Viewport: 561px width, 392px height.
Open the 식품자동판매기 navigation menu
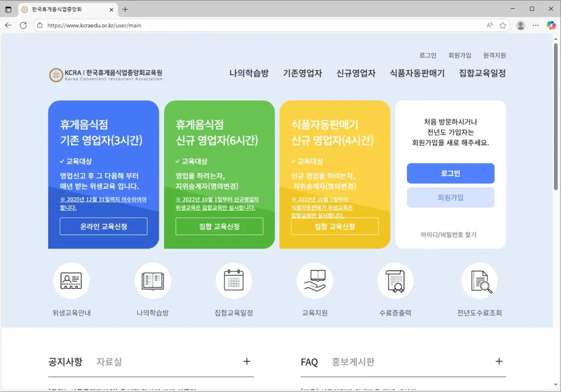(417, 72)
